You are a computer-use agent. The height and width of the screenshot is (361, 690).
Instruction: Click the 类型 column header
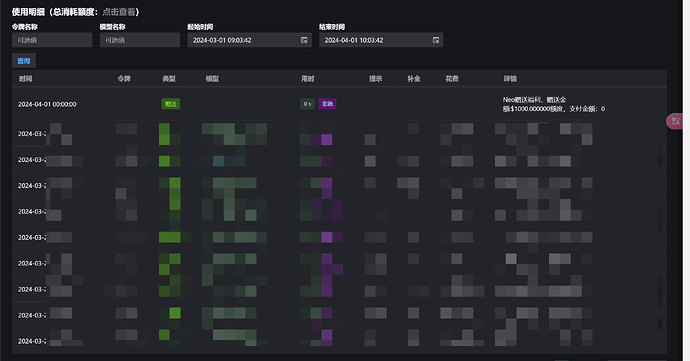(169, 78)
